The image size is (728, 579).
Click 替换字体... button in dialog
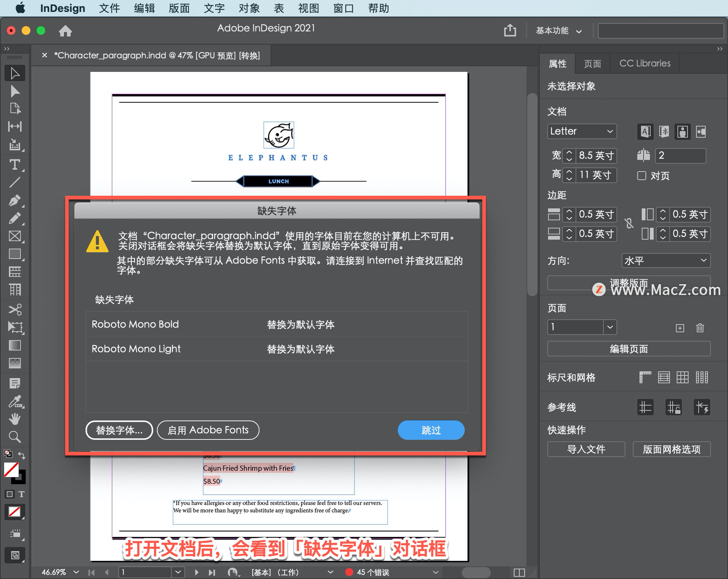point(119,430)
